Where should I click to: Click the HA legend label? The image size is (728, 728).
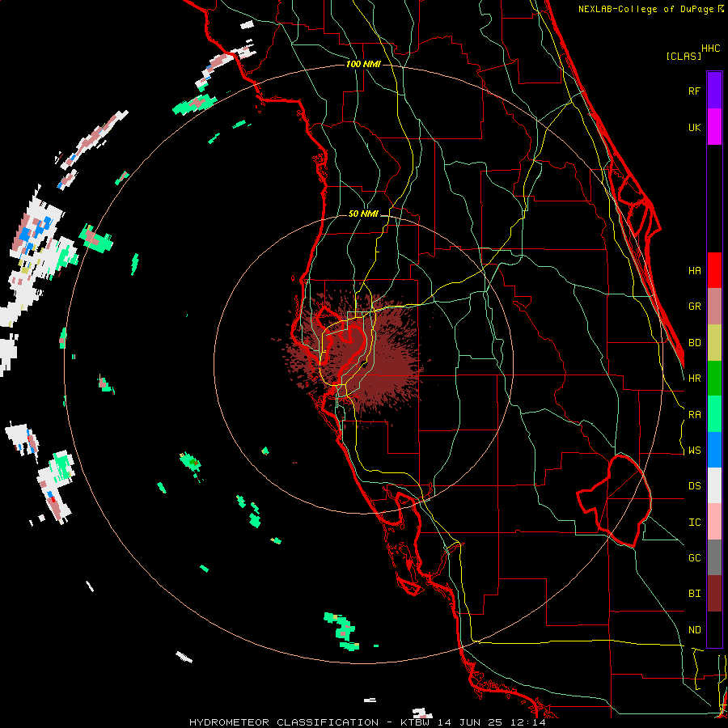[694, 270]
